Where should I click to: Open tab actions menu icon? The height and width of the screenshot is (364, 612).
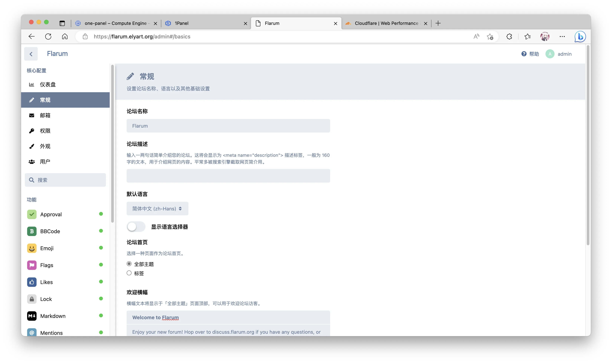pyautogui.click(x=62, y=23)
